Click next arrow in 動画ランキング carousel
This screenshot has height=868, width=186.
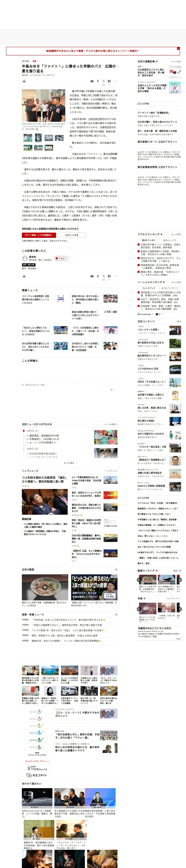(x=180, y=580)
